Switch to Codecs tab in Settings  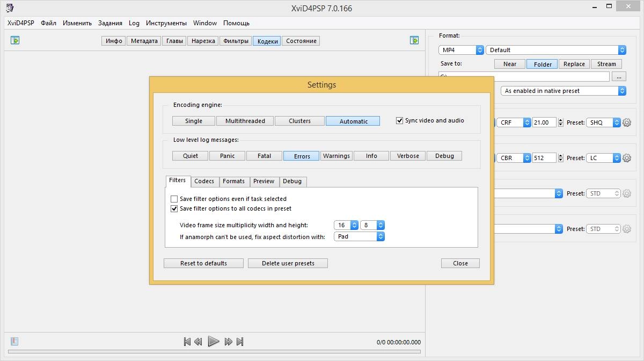click(204, 181)
